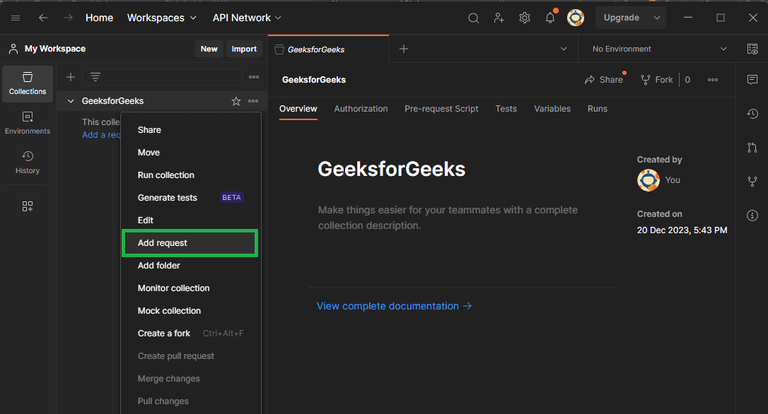Open the History sidebar panel

pos(28,162)
